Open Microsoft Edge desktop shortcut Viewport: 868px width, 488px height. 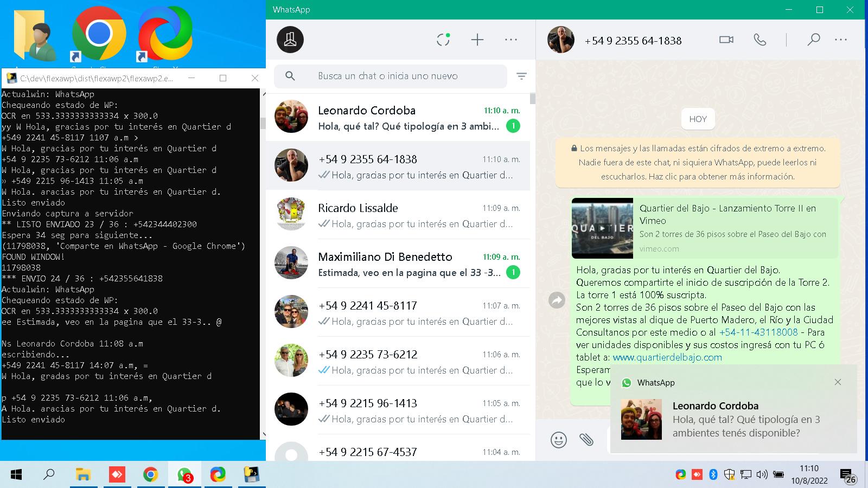(165, 34)
